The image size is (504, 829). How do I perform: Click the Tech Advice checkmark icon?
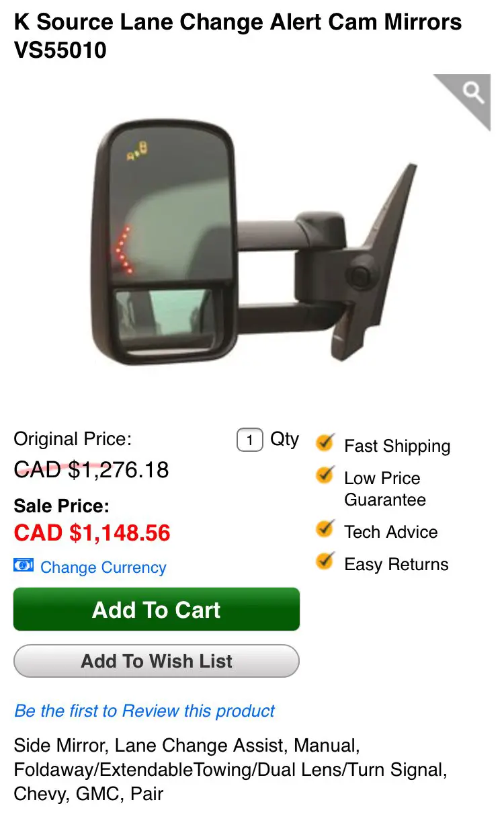pyautogui.click(x=325, y=529)
